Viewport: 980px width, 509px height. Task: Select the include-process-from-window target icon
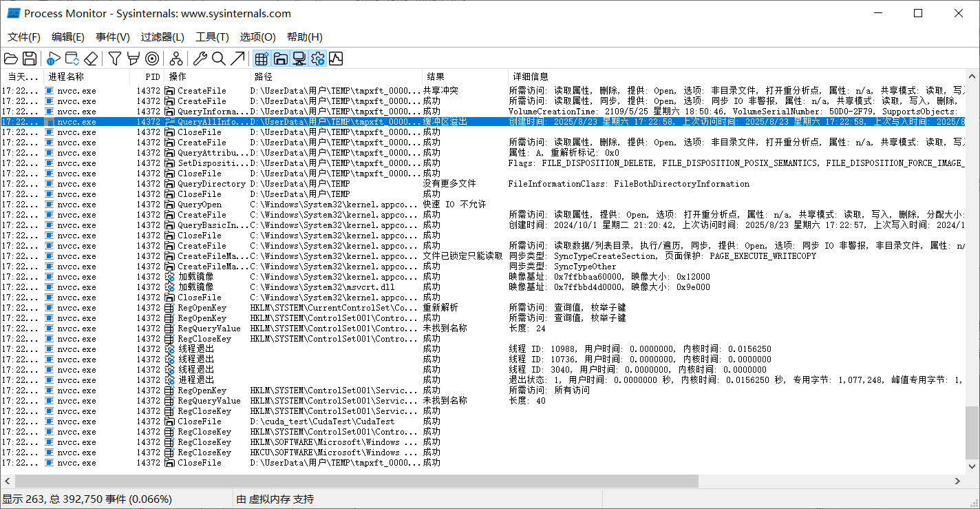[x=152, y=59]
